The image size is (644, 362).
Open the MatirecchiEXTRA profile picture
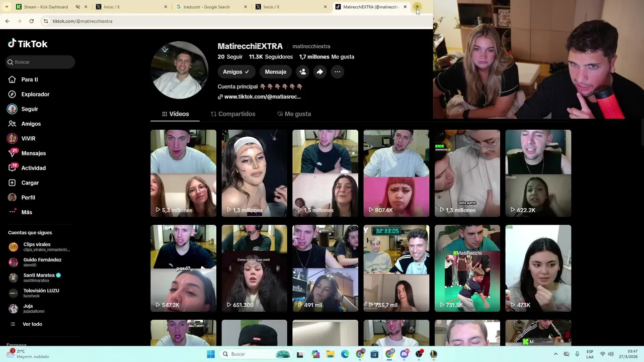(x=180, y=70)
